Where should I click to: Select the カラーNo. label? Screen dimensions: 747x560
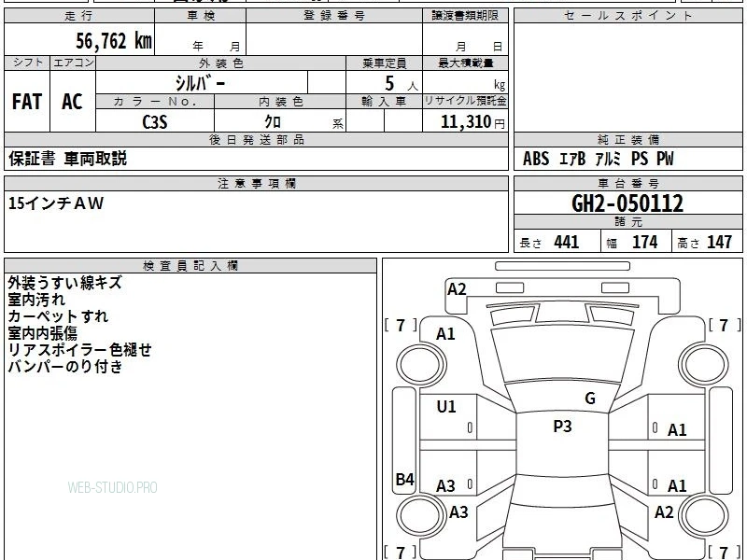(x=155, y=102)
